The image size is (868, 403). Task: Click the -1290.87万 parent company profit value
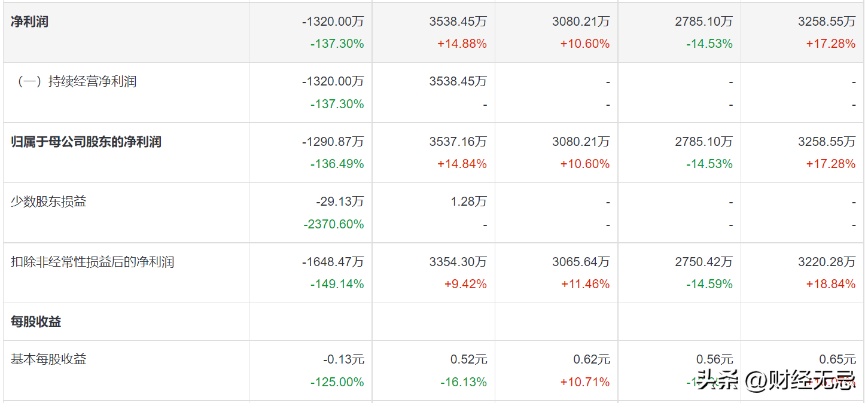click(333, 142)
